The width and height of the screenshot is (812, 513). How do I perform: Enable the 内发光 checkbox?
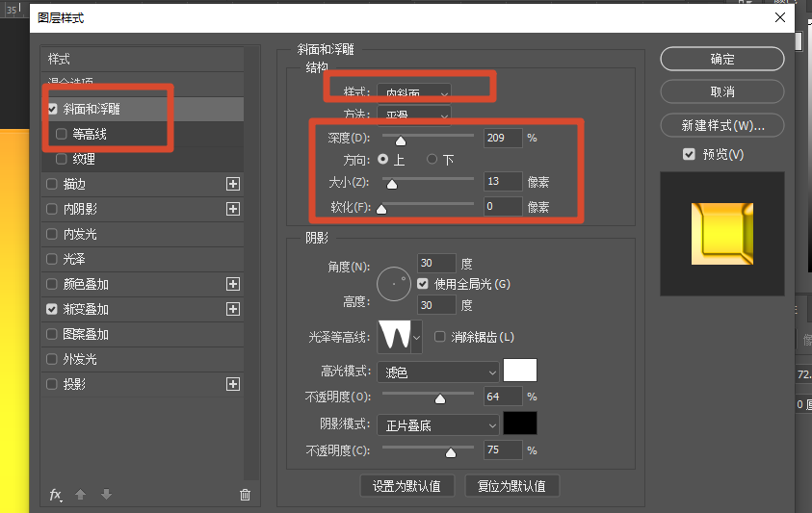pos(52,234)
